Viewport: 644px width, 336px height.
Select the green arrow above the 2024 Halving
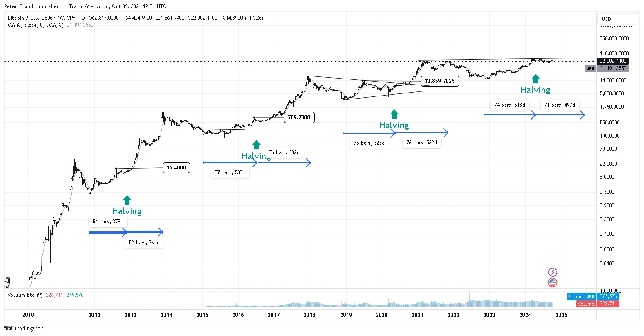pos(535,78)
